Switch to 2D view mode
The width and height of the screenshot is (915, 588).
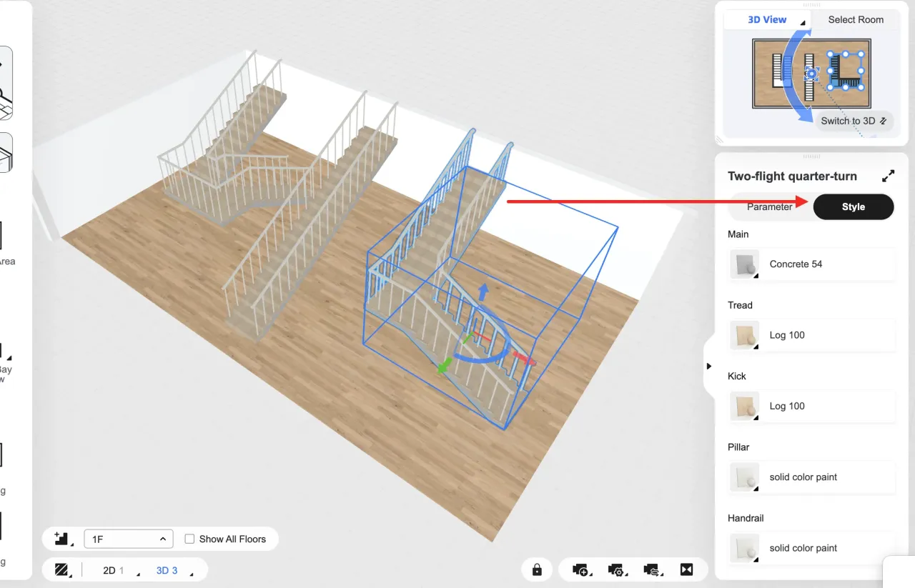click(109, 570)
